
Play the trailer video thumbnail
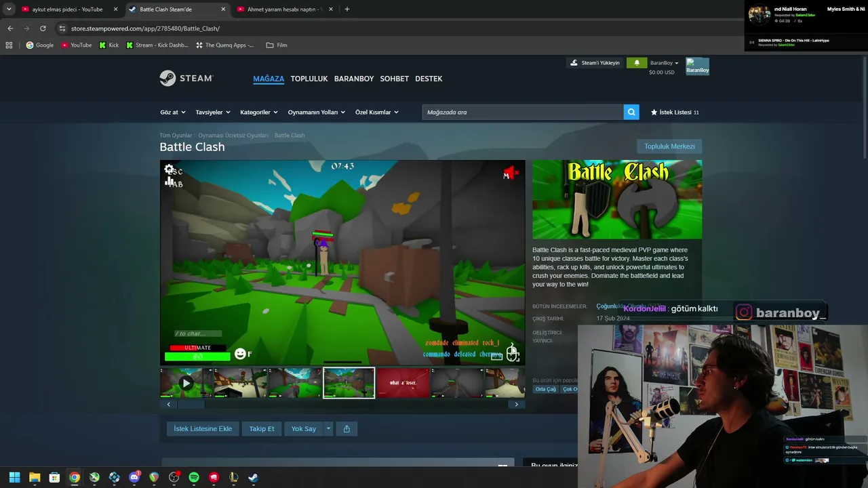coord(186,383)
